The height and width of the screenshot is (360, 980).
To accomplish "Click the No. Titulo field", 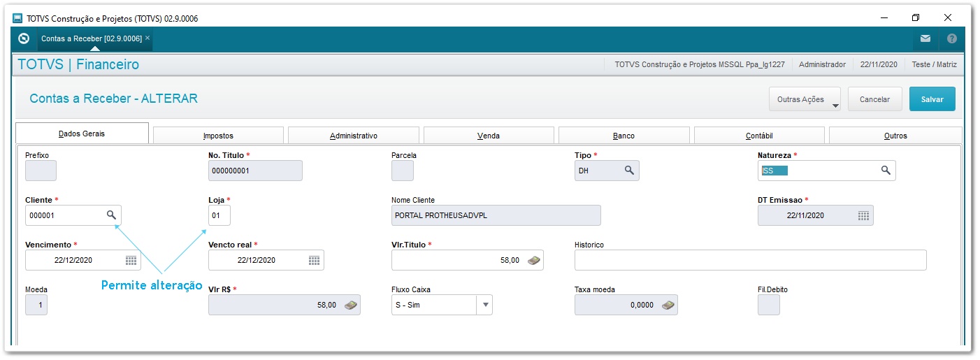I will 255,171.
